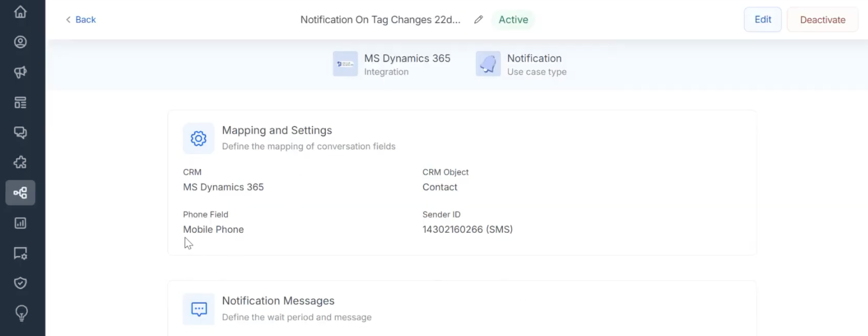Open the megaphone campaigns sidebar icon

pos(20,72)
